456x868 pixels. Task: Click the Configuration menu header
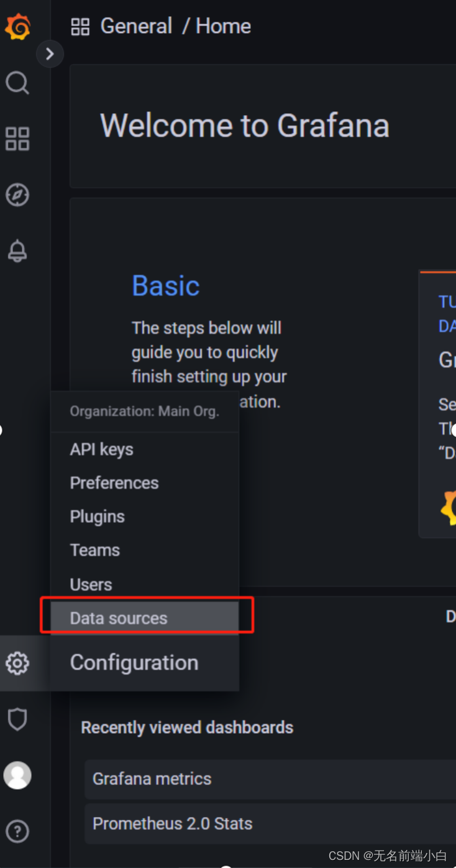[x=134, y=663]
